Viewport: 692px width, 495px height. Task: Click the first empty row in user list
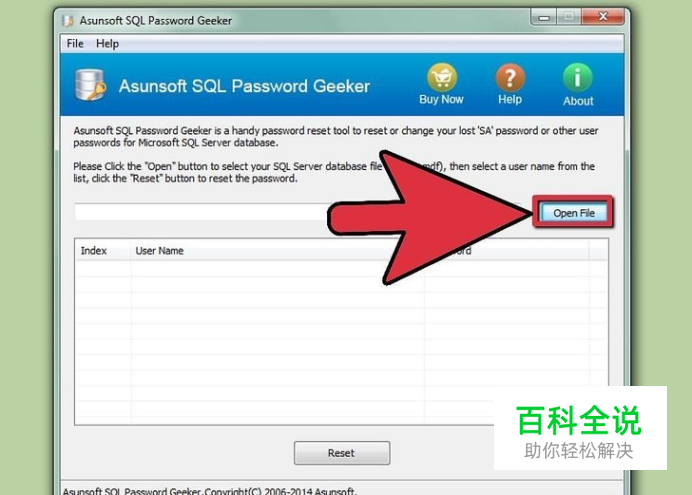[x=341, y=269]
